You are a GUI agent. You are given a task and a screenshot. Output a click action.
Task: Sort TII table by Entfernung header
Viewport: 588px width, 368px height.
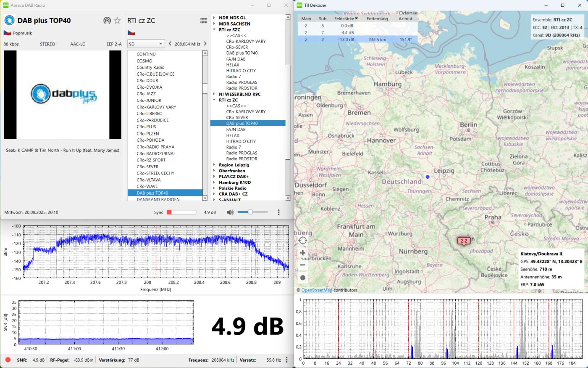pos(377,19)
